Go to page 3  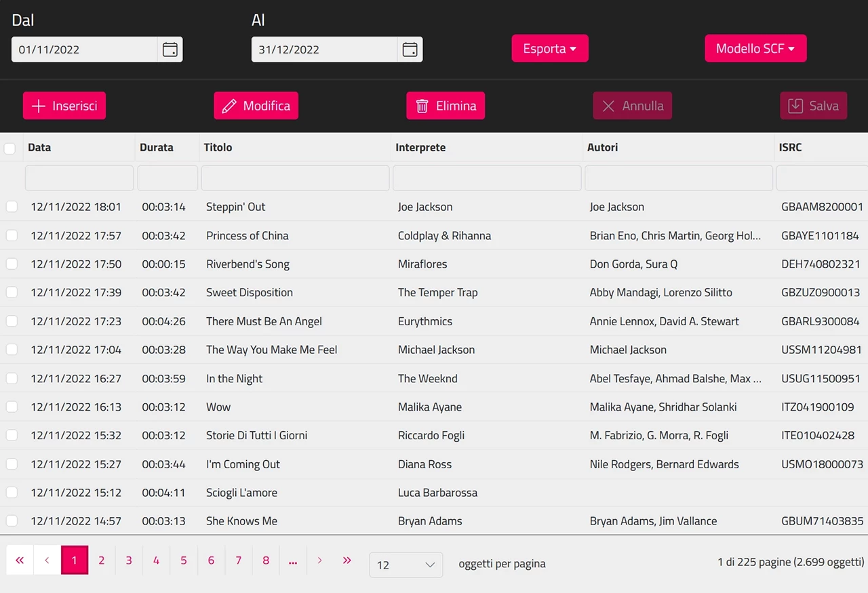129,560
